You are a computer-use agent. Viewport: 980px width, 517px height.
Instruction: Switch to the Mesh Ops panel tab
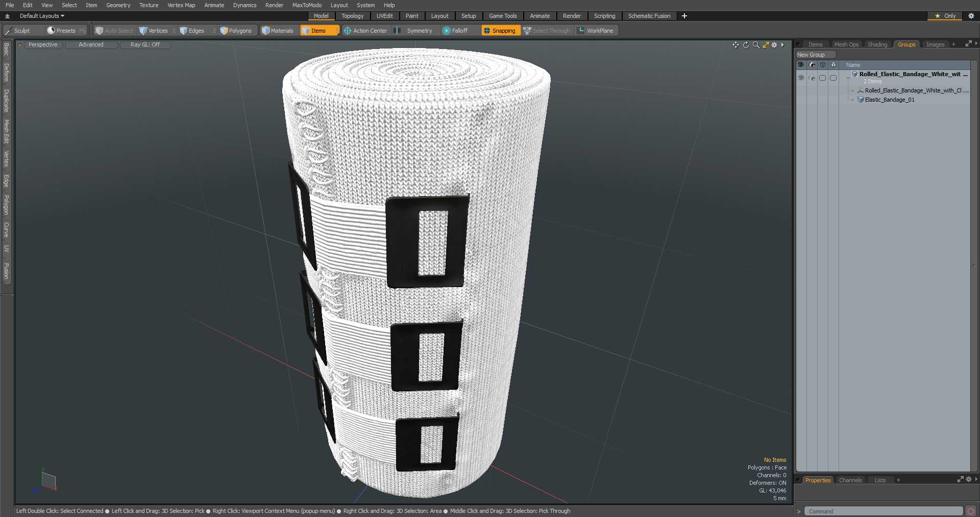846,44
